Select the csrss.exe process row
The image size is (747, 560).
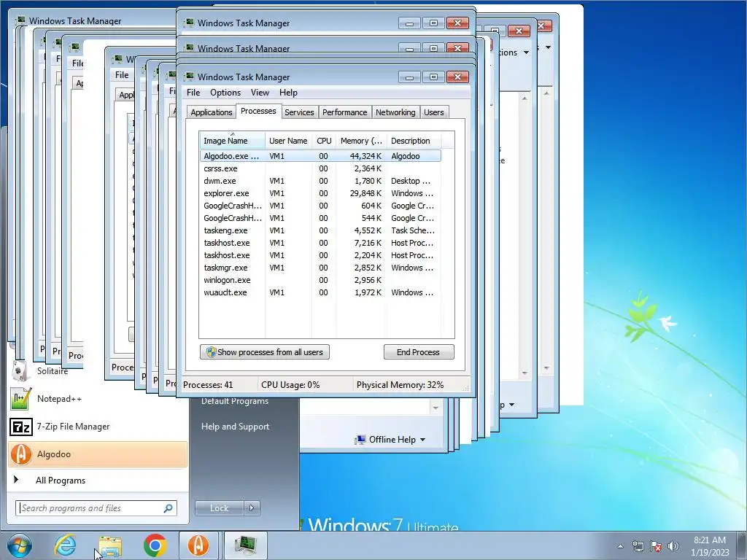pyautogui.click(x=320, y=168)
